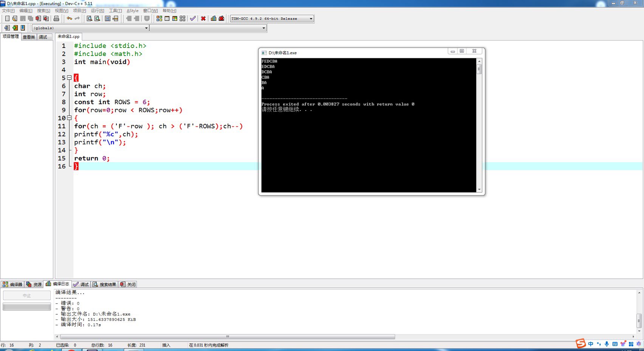Click the compile log horizontal scrollbar thumb
Screen dimensions: 644x351
tap(228, 337)
